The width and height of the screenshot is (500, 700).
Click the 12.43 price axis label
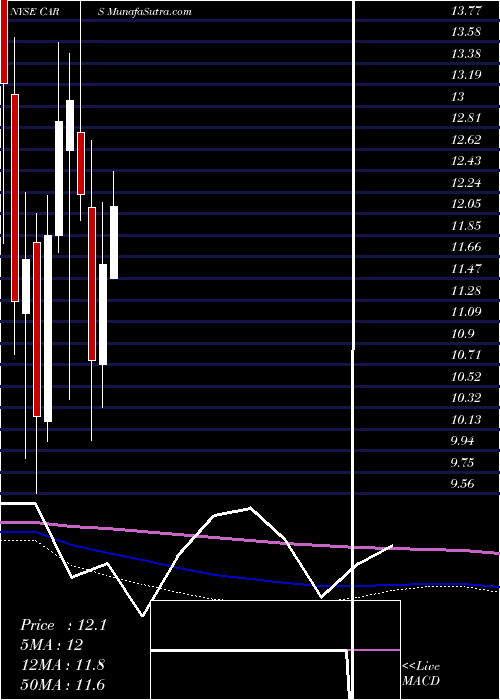(x=467, y=161)
